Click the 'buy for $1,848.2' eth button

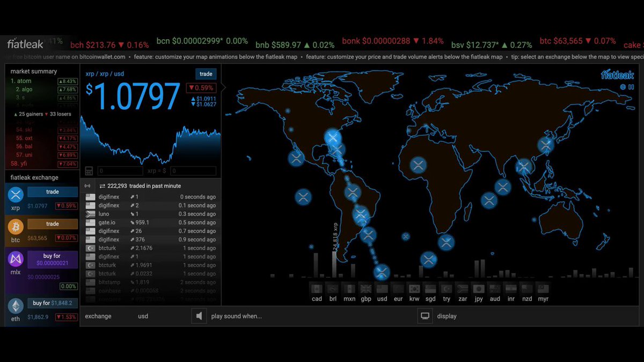point(53,304)
